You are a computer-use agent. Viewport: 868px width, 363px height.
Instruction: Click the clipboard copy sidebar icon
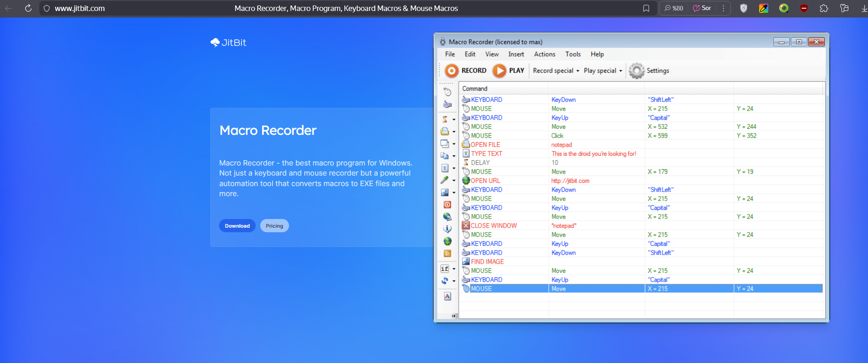[x=445, y=156]
